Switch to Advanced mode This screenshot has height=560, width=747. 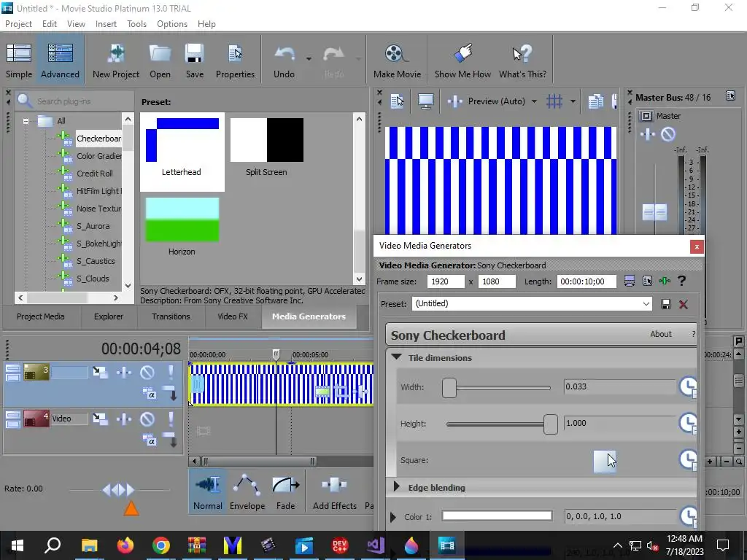[60, 61]
